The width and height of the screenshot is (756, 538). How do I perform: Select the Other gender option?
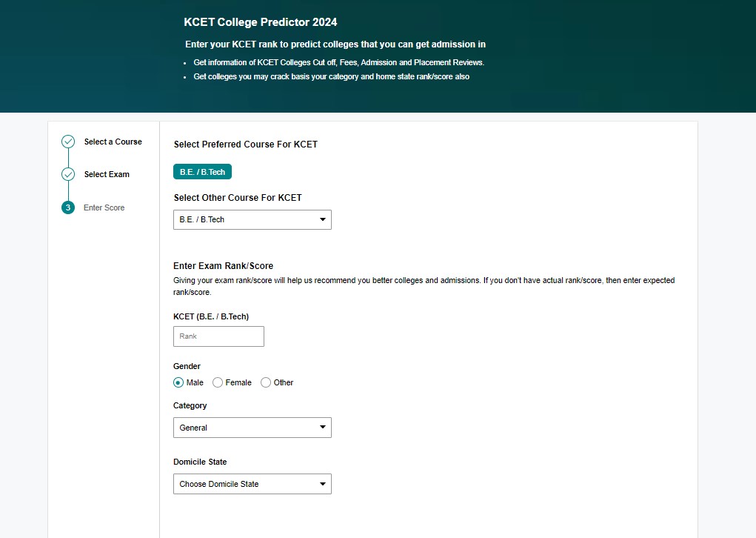click(x=265, y=382)
